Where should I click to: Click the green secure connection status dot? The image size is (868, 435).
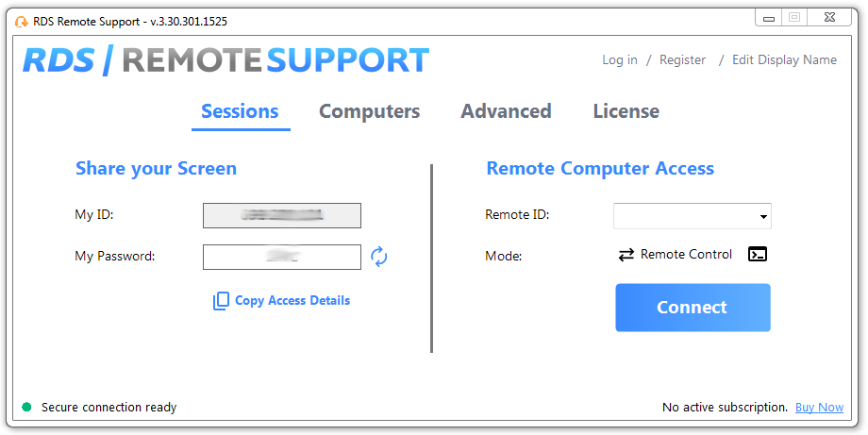point(26,408)
